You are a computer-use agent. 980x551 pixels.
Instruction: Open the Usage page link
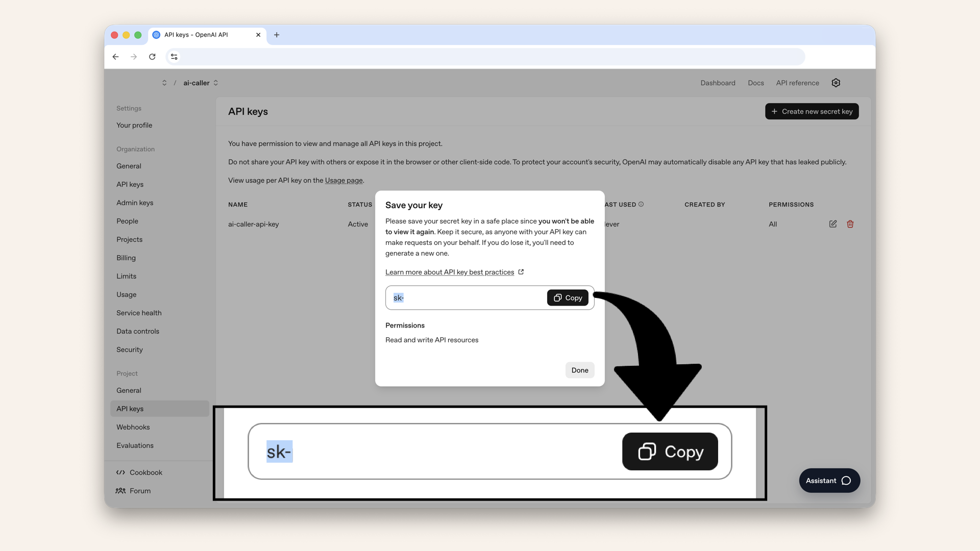(x=344, y=180)
